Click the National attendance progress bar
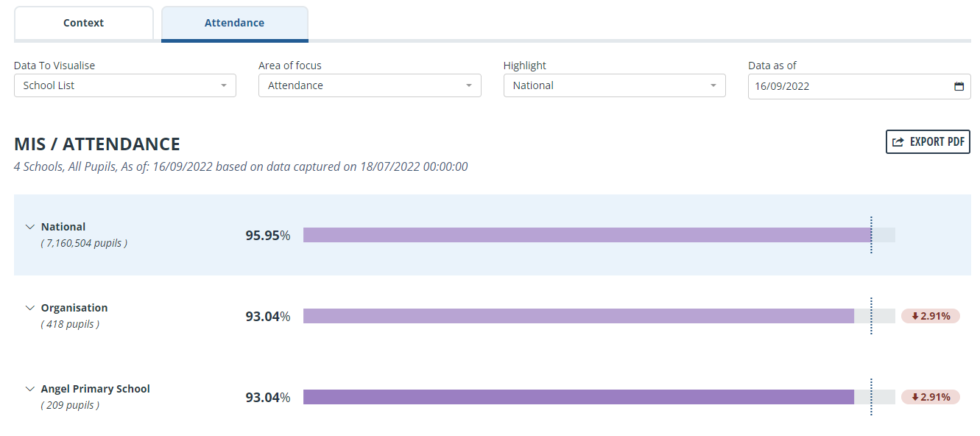 599,235
